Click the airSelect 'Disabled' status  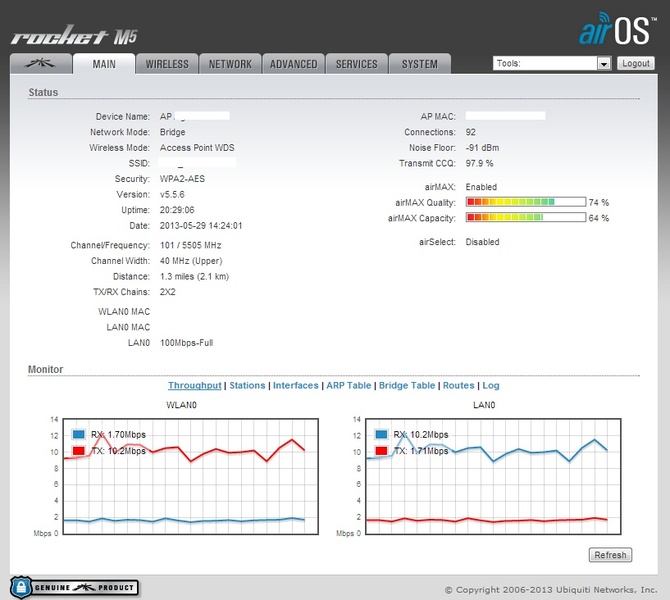(x=482, y=241)
